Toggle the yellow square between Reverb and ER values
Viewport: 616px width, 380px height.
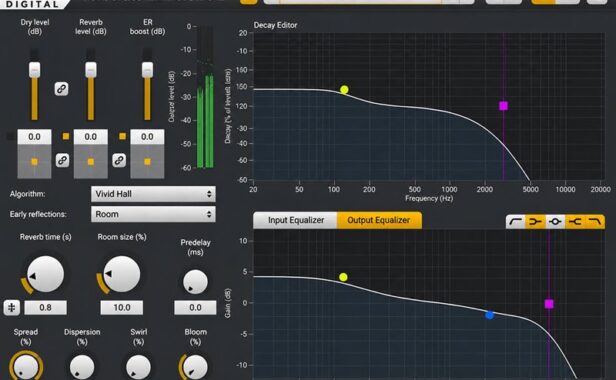pos(123,136)
